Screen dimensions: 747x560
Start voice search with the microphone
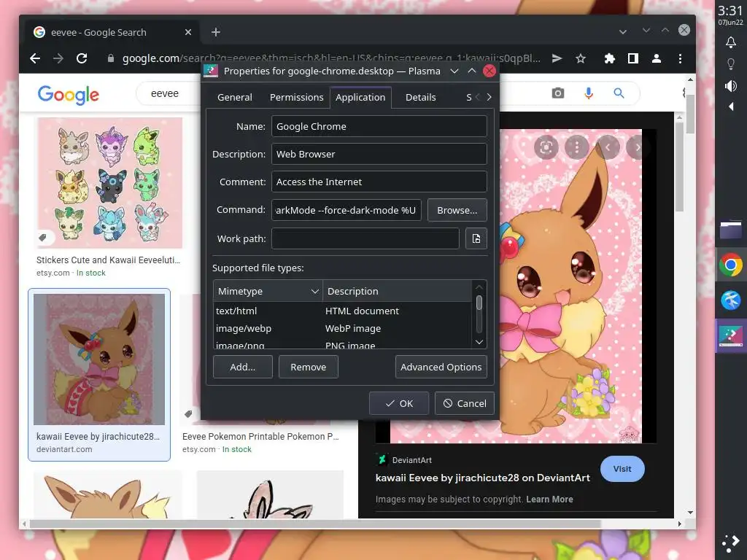[x=589, y=93]
